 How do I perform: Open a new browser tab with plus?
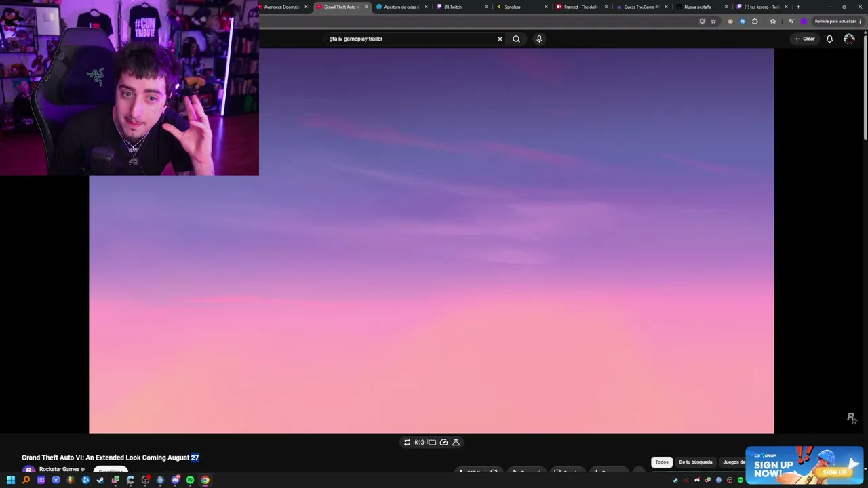pyautogui.click(x=798, y=7)
